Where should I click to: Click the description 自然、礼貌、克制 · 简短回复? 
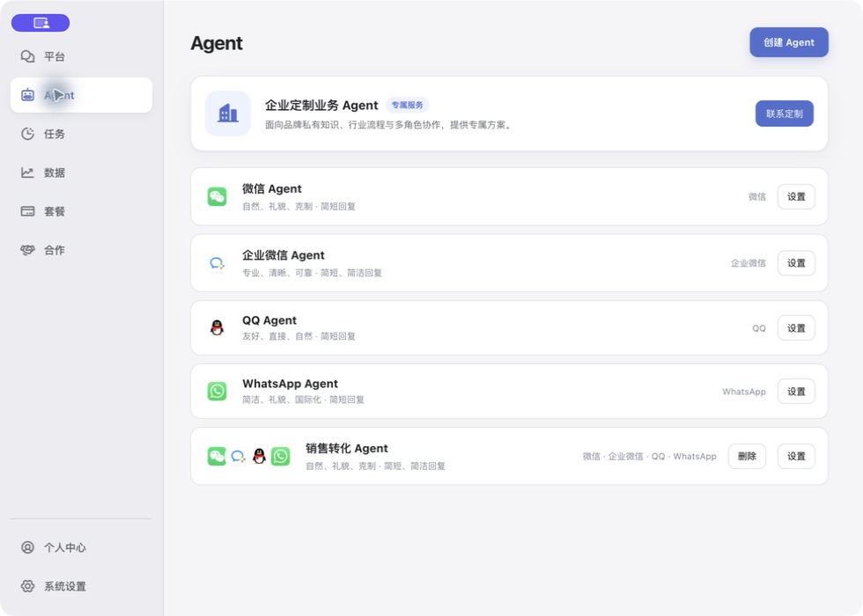(299, 206)
